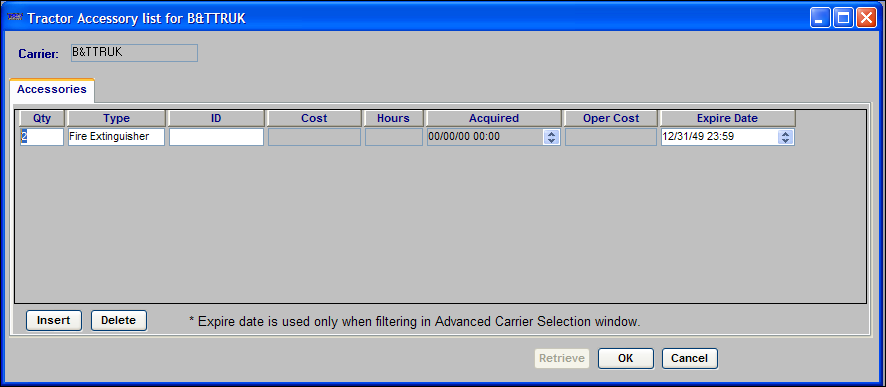Select the Qty field containing 2
This screenshot has height=387, width=886.
click(x=42, y=137)
